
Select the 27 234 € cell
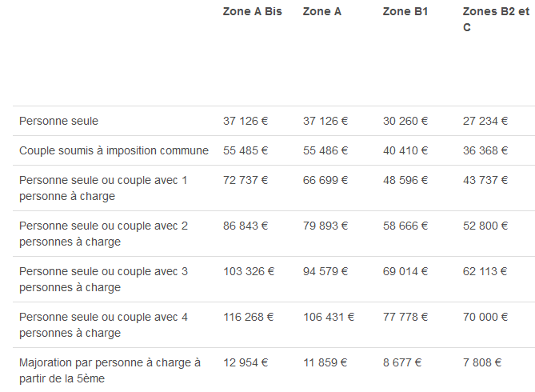(x=485, y=121)
